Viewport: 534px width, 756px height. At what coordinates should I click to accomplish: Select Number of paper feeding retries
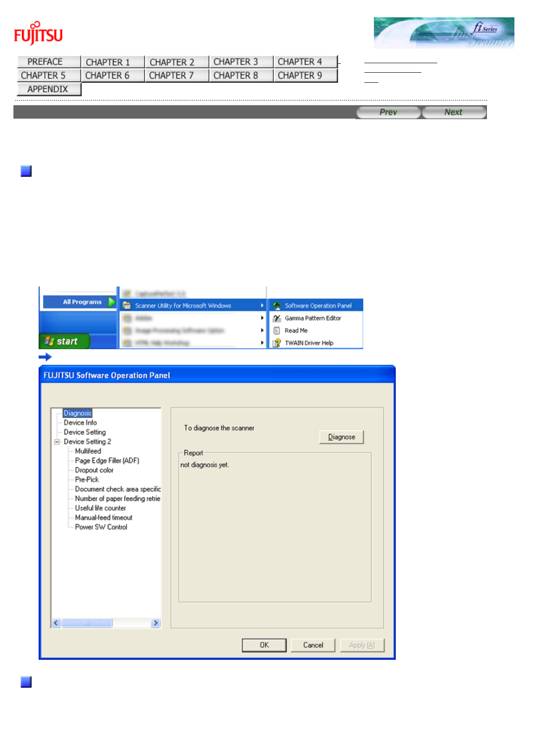(x=118, y=499)
